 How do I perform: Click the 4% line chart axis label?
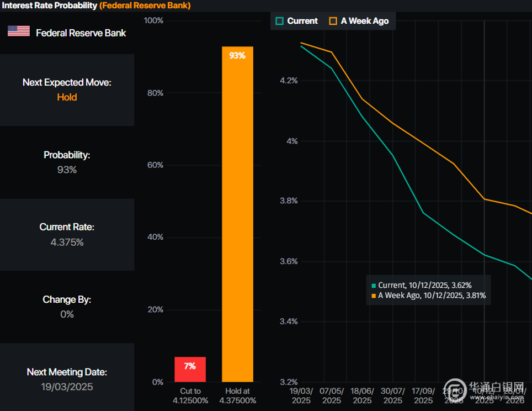(x=292, y=141)
